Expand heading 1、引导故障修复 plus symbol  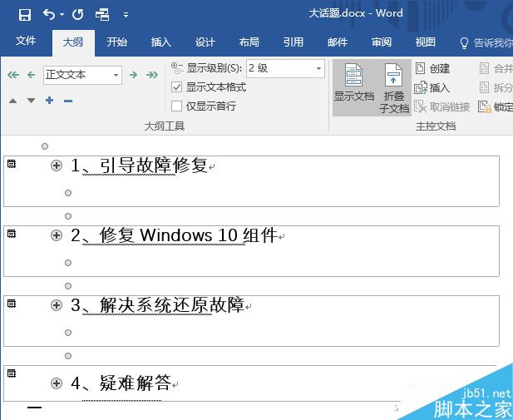(57, 166)
